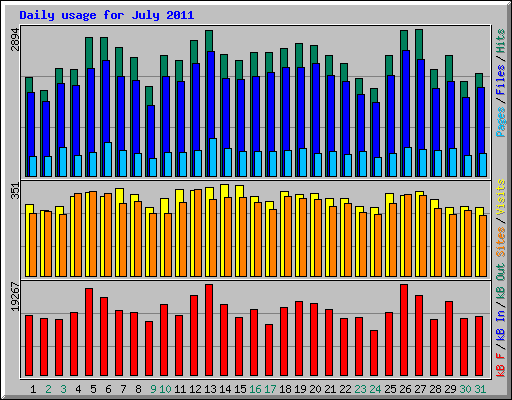Click the orange Sites bar for day 12

click(x=198, y=233)
